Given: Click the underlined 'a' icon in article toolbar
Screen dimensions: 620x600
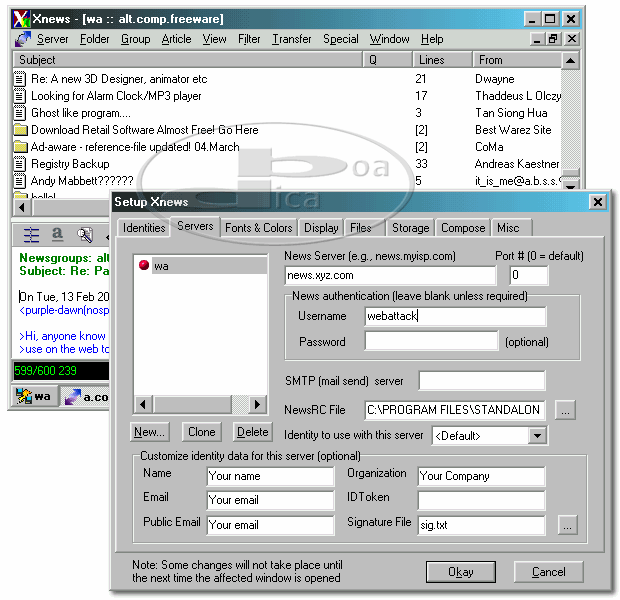Looking at the screenshot, I should coord(57,235).
